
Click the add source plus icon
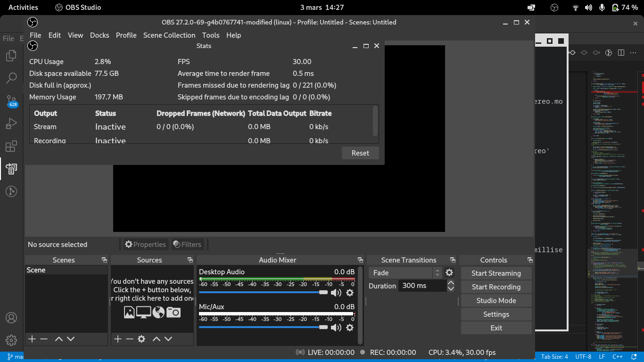tap(118, 339)
